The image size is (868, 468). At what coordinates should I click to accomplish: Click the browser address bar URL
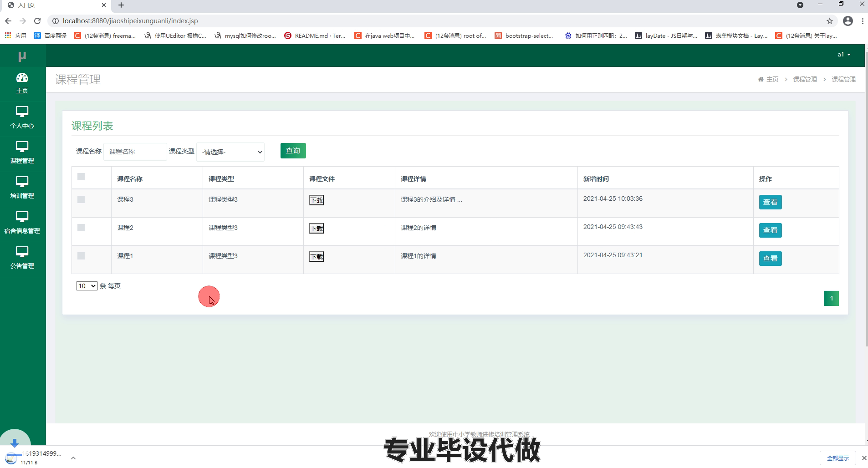[130, 21]
